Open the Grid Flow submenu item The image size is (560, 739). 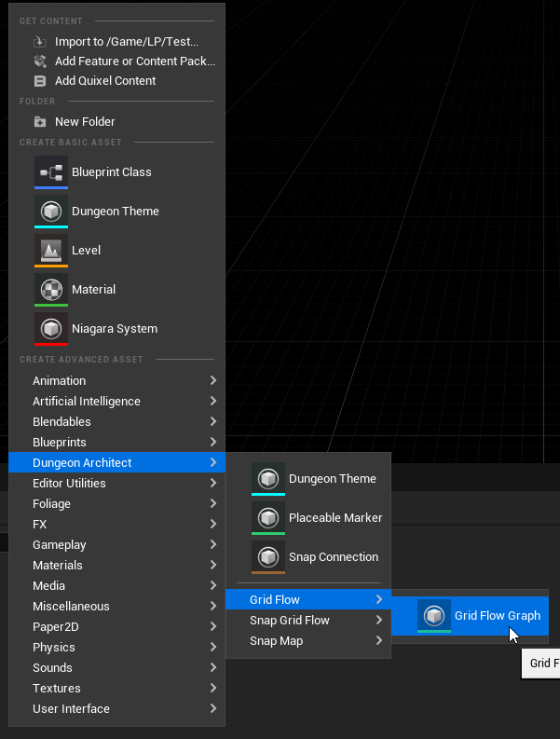pos(308,599)
